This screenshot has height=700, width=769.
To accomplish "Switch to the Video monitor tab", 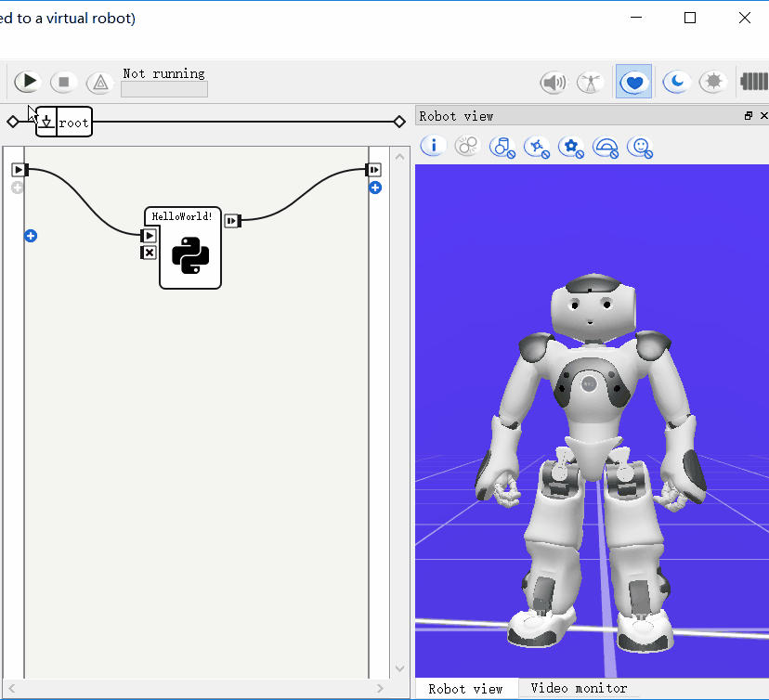I will [x=579, y=689].
